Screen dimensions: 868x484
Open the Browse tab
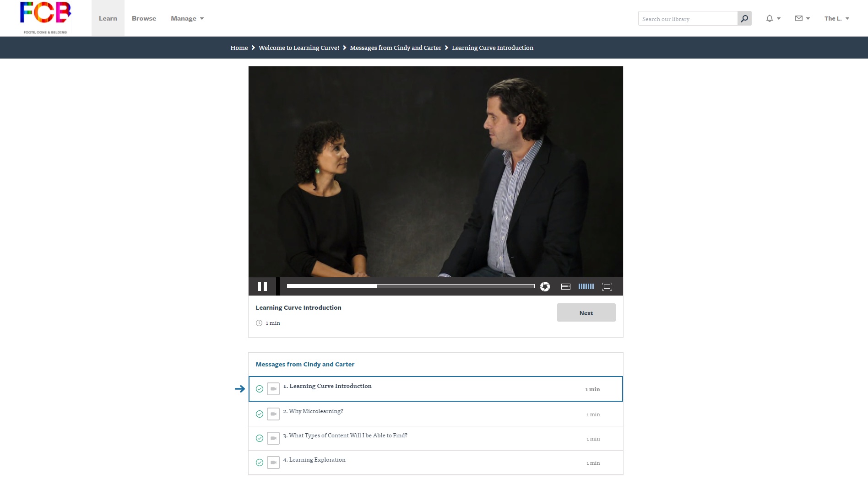[144, 19]
